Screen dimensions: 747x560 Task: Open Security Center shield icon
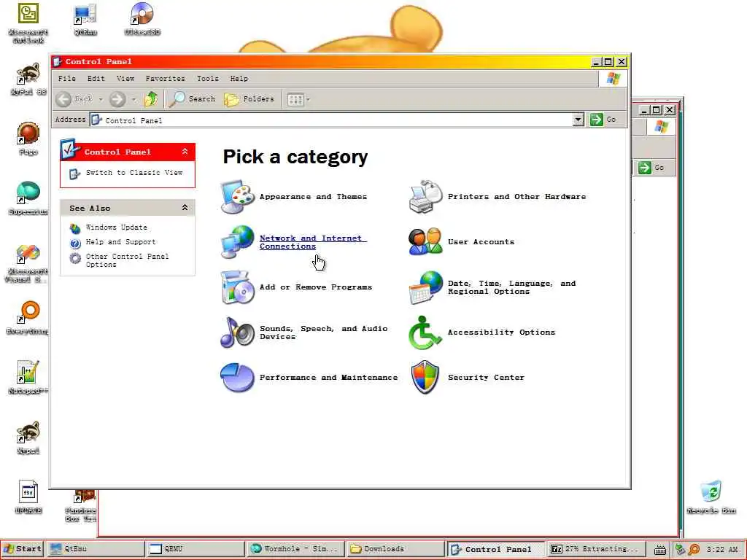(x=425, y=378)
